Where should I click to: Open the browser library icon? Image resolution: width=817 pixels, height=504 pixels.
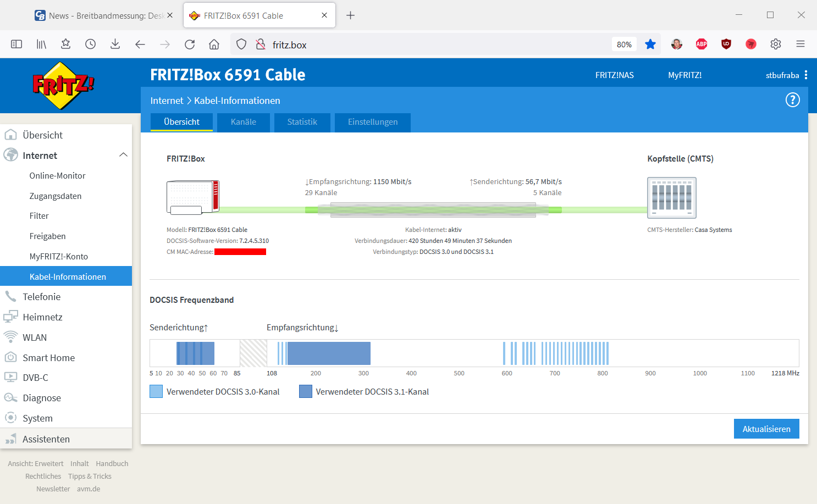pos(41,44)
